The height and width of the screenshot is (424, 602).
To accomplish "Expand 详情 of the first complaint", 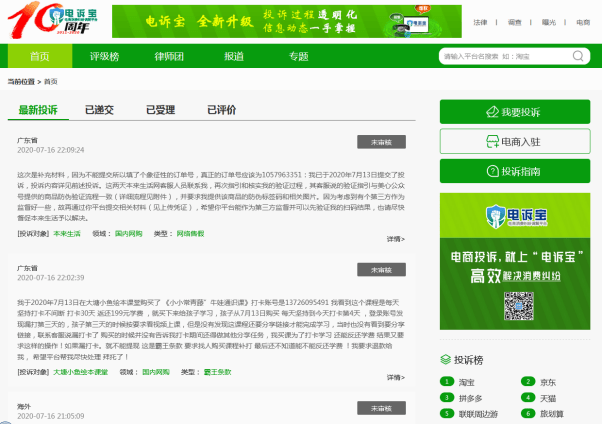I will coord(395,239).
